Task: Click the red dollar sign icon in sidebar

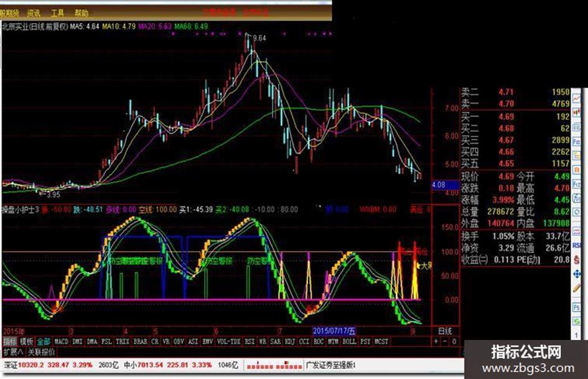Action: 576,260
